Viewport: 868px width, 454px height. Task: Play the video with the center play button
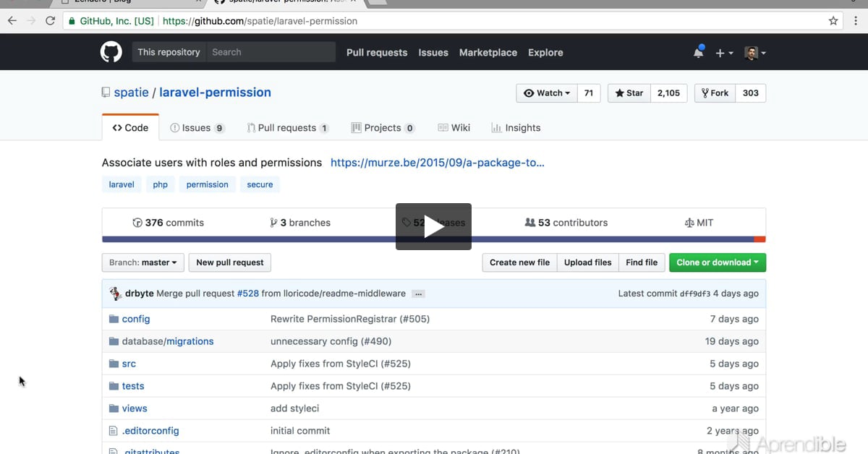(433, 226)
